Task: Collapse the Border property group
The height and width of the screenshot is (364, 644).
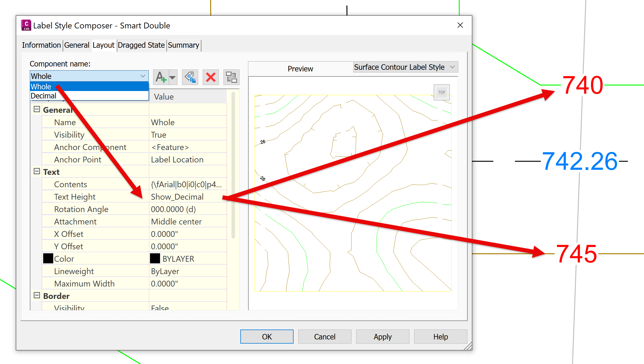Action: [37, 296]
